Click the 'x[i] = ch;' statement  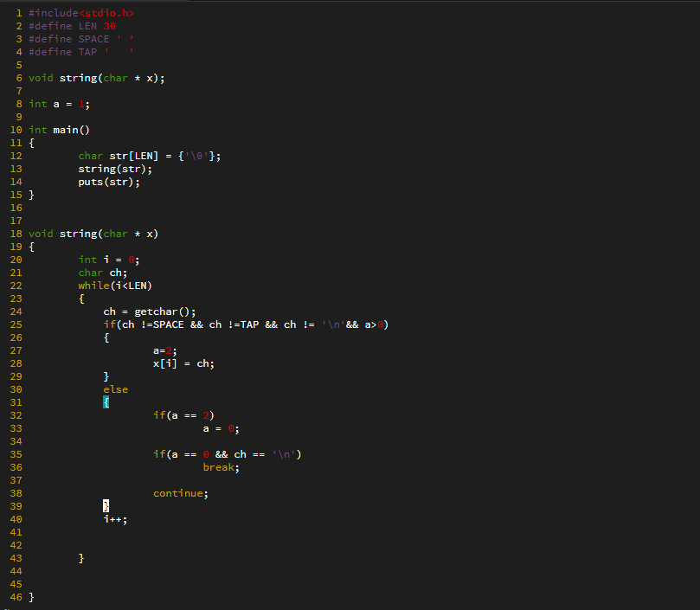(x=183, y=363)
